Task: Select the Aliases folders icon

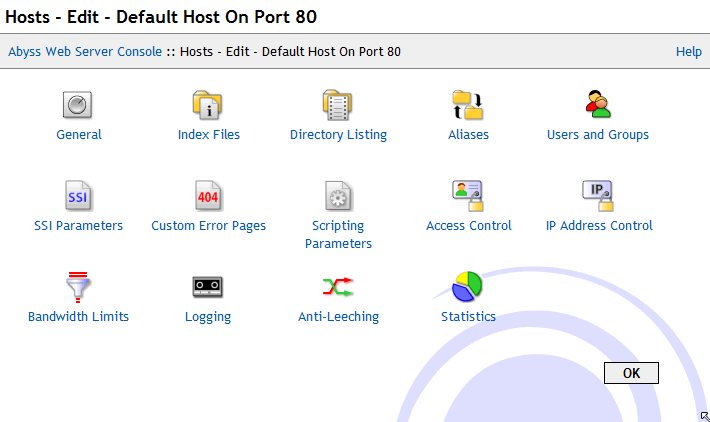Action: click(468, 105)
